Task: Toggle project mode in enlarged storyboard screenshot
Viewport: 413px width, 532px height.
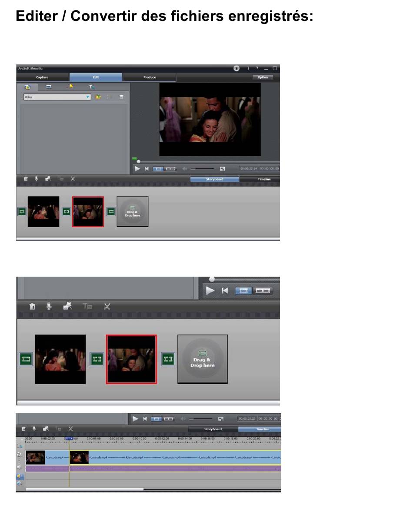Action: point(263,291)
